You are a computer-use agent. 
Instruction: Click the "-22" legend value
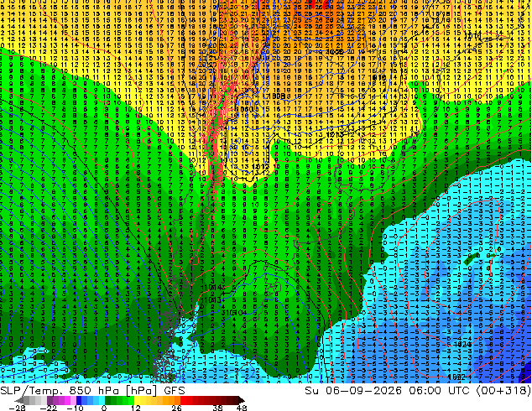click(48, 408)
